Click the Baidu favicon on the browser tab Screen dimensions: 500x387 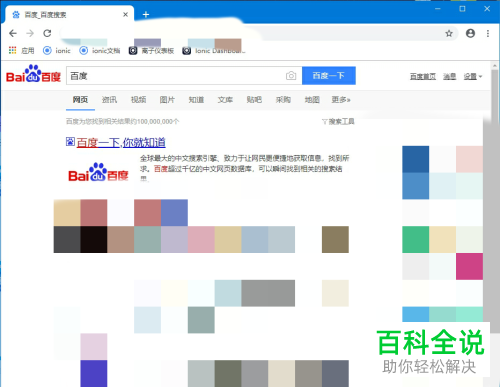[x=16, y=15]
